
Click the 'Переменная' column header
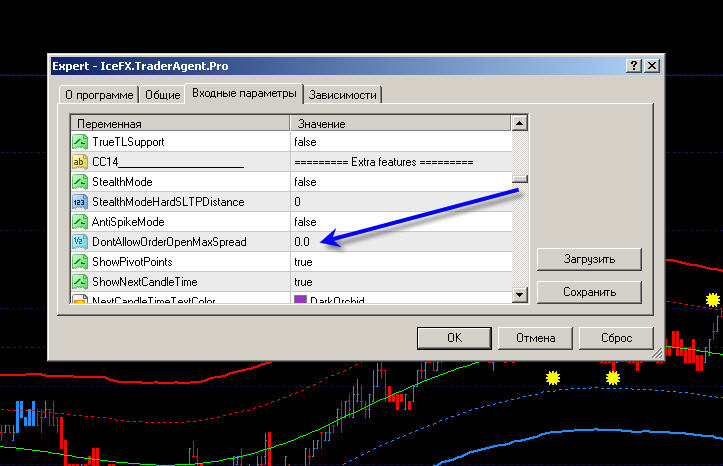[180, 124]
